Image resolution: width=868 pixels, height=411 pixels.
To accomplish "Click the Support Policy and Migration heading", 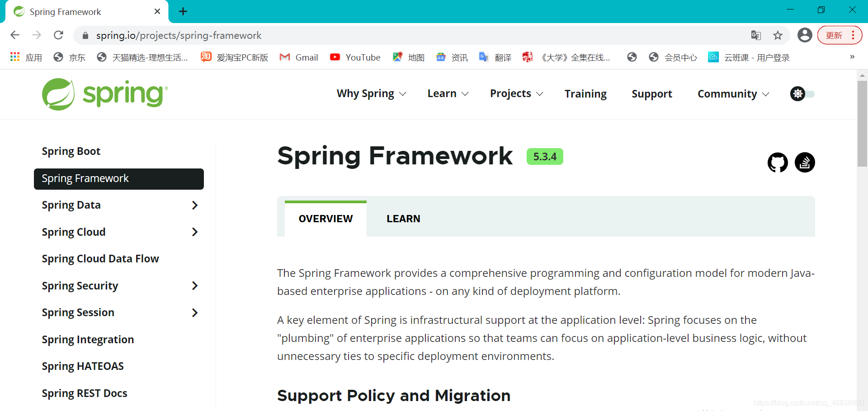I will pos(394,396).
